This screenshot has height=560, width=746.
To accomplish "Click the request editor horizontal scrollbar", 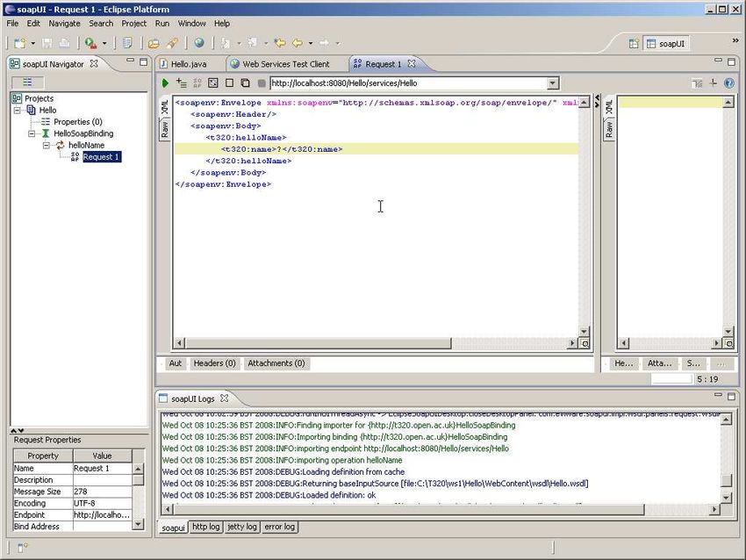I will click(x=318, y=343).
